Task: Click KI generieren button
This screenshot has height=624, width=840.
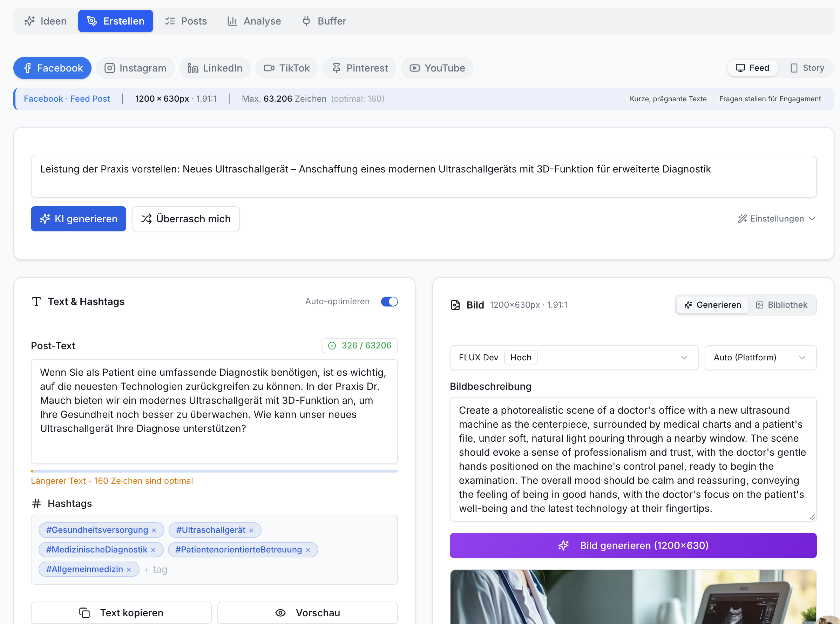Action: click(79, 219)
